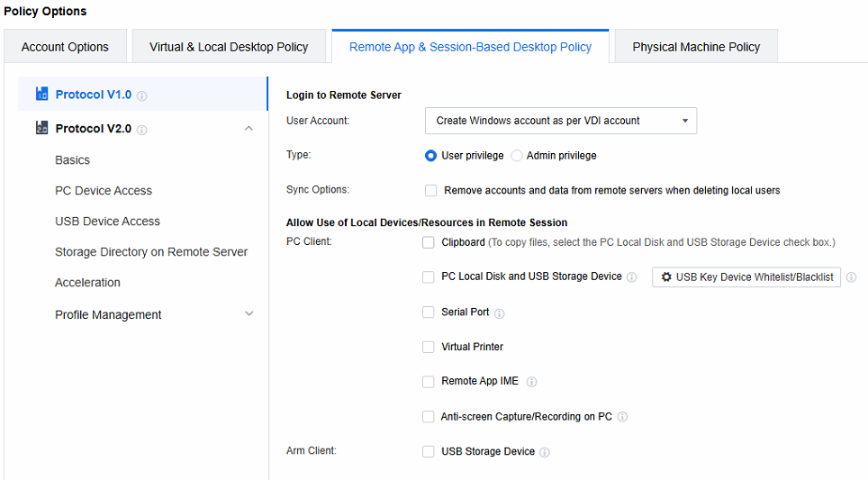The height and width of the screenshot is (480, 868).
Task: Click info icon after USB Key Device Whitelist/Blacklist button
Action: pos(851,277)
